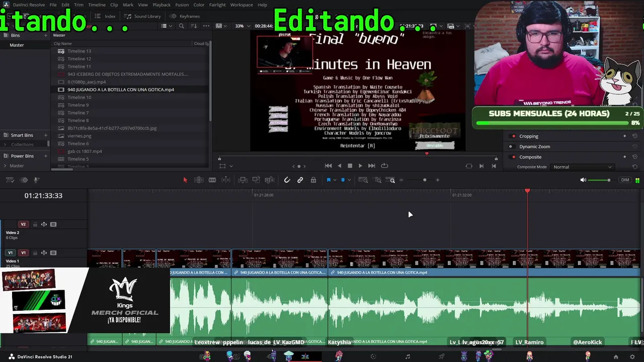
Task: Lock the Video 2 track
Action: [35, 224]
